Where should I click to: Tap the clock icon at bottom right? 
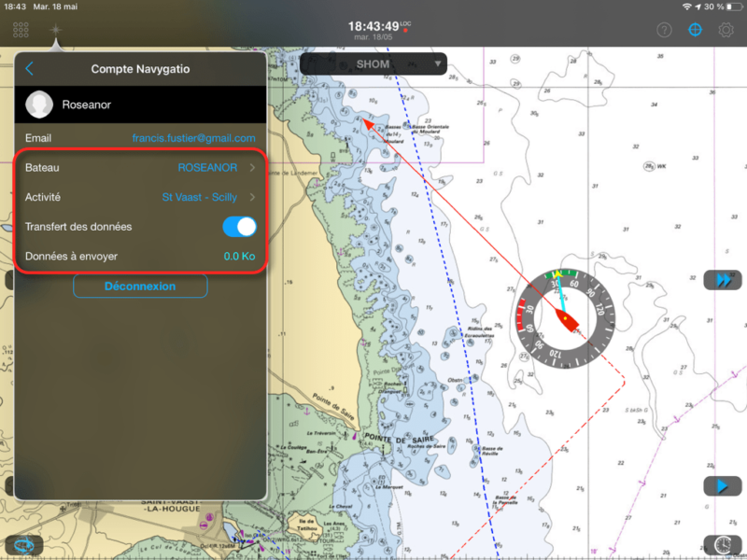coord(722,545)
